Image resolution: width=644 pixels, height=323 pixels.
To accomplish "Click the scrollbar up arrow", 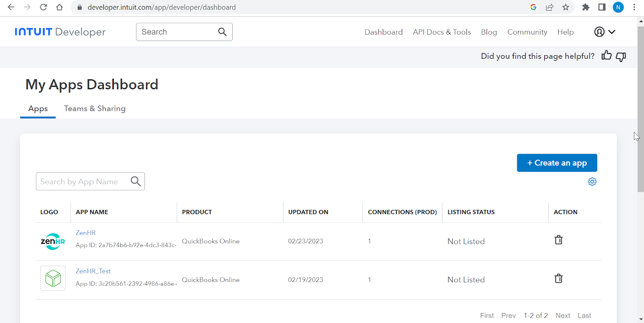I will coord(640,21).
